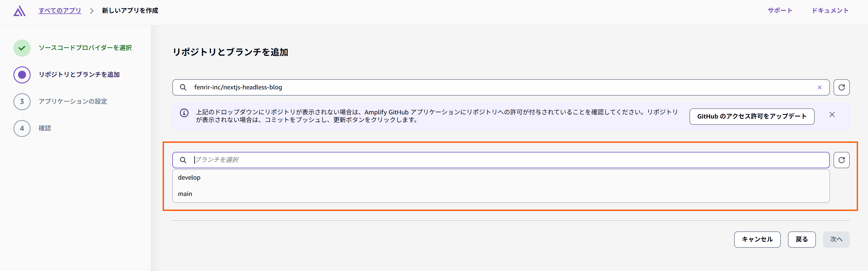Click the step 3 circle indicator

[22, 102]
